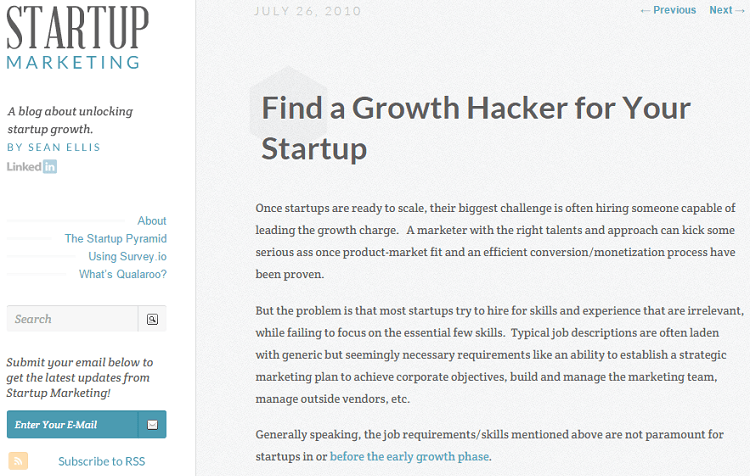This screenshot has height=476, width=750.
Task: Open the LinkedIn badge icon
Action: coord(32,166)
